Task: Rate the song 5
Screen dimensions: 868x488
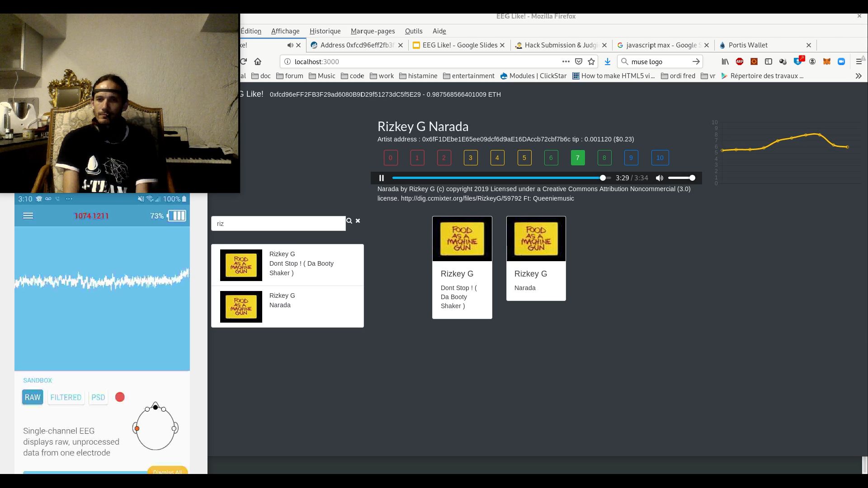Action: (x=524, y=158)
